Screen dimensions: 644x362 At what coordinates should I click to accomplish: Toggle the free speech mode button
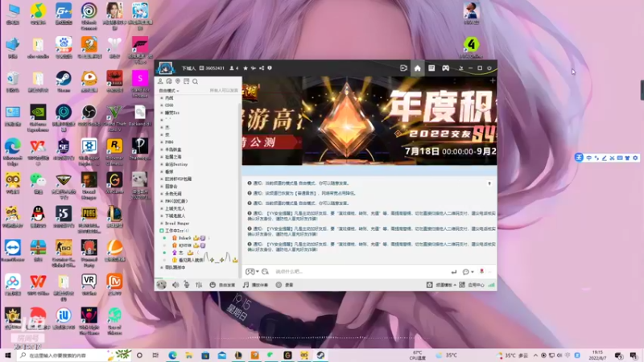(222, 285)
